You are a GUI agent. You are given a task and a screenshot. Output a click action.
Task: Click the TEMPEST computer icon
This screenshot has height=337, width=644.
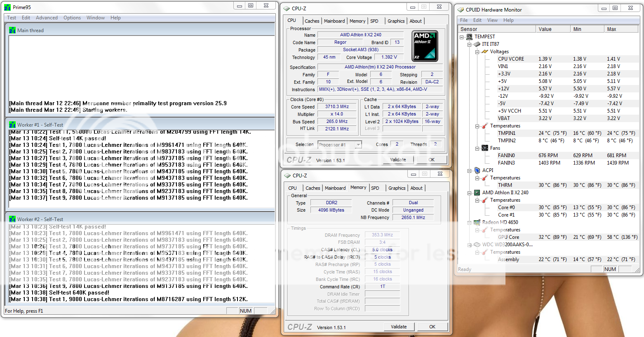tap(469, 36)
